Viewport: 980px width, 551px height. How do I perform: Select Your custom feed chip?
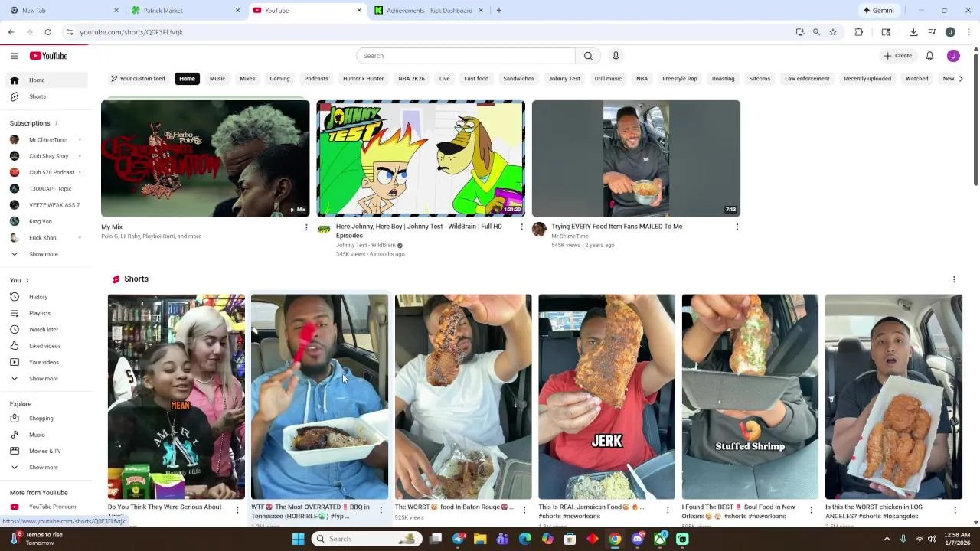point(138,79)
